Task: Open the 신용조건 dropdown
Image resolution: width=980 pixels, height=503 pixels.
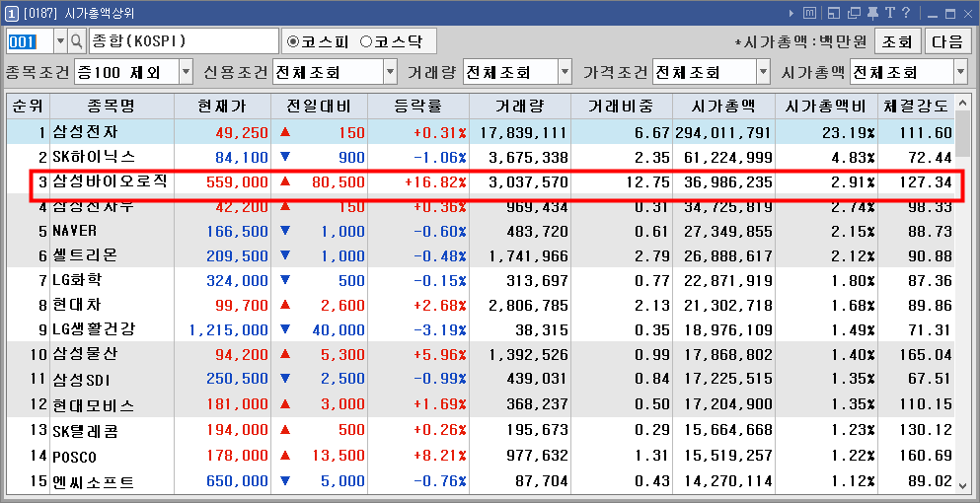Action: [x=335, y=72]
